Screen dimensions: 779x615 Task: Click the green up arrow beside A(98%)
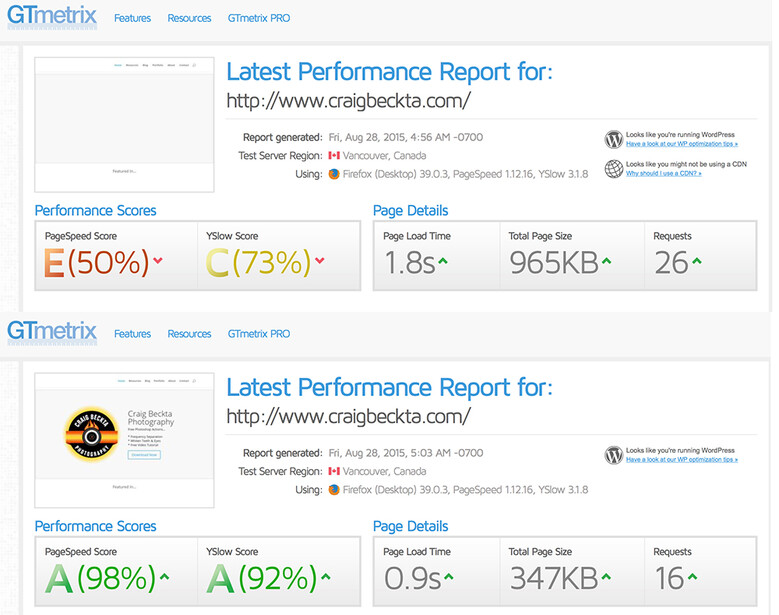click(164, 576)
